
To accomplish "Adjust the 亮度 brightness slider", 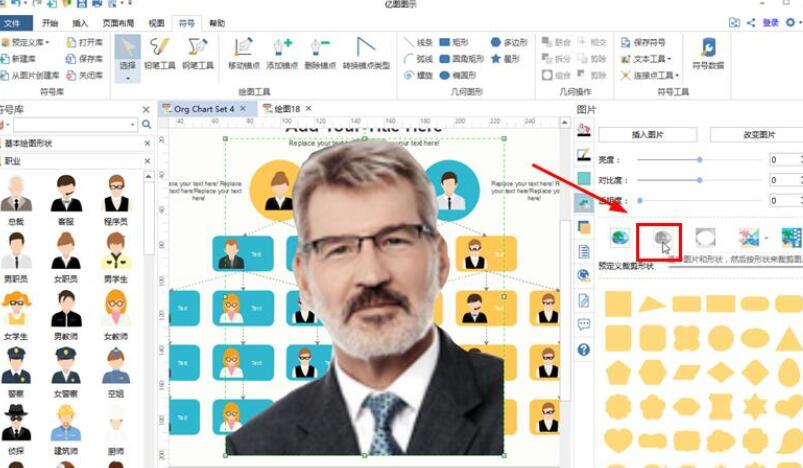I will [700, 160].
